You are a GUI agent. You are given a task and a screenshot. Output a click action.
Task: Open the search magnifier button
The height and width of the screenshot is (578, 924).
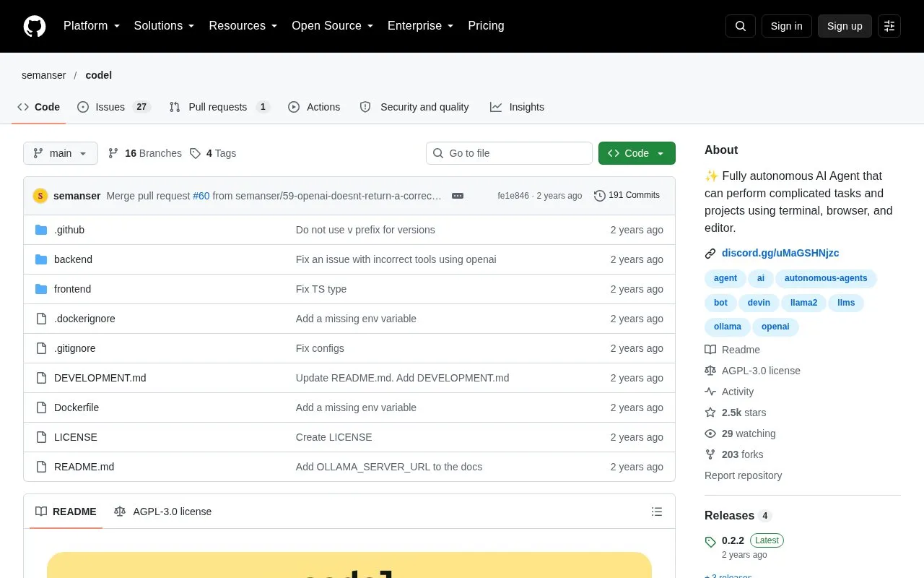click(741, 26)
